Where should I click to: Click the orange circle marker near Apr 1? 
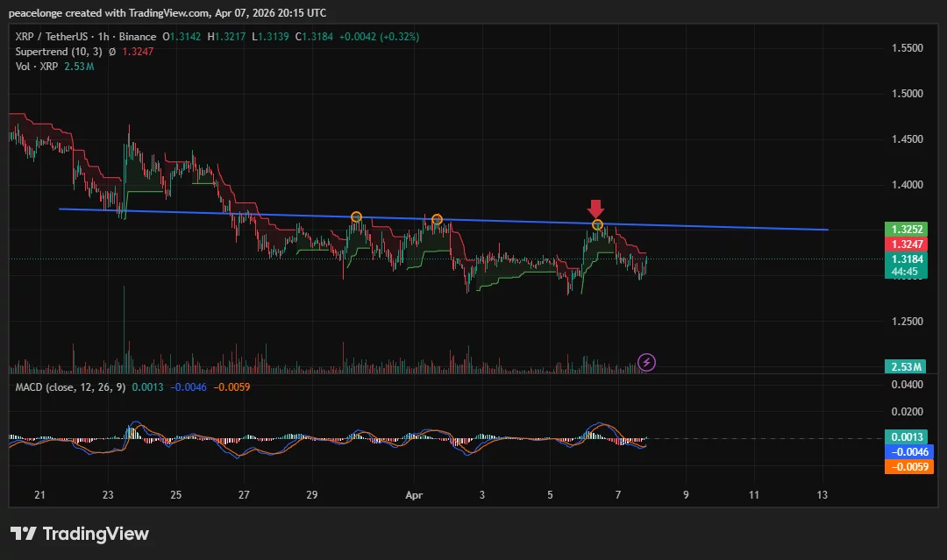pos(436,217)
